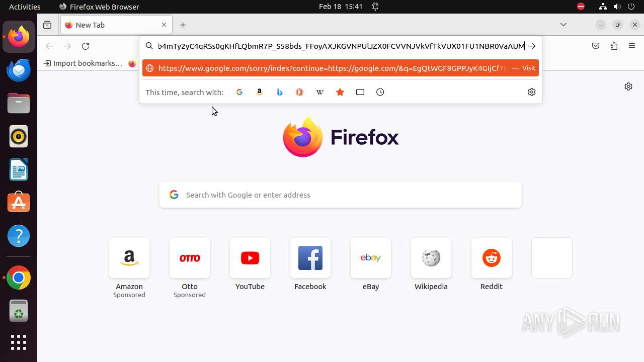This screenshot has height=362, width=644.
Task: Click the Search with Google field
Action: click(x=341, y=195)
